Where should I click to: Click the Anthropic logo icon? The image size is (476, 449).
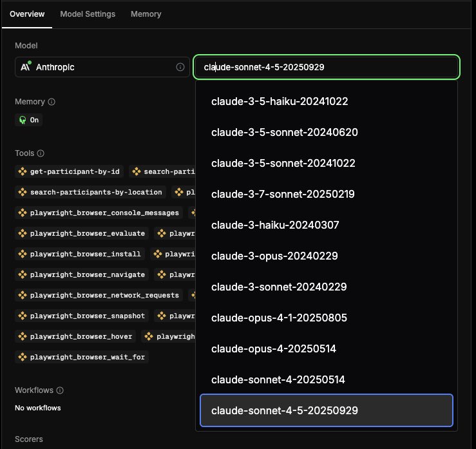pyautogui.click(x=26, y=67)
